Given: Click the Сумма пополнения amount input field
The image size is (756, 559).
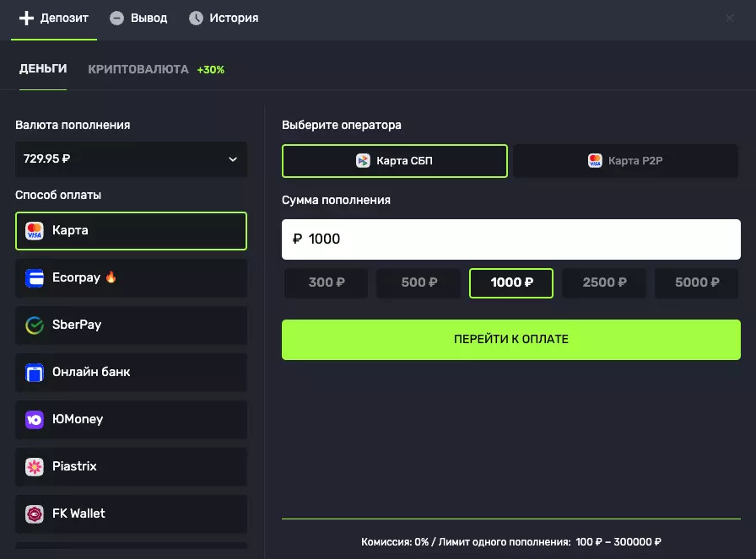Looking at the screenshot, I should point(510,239).
